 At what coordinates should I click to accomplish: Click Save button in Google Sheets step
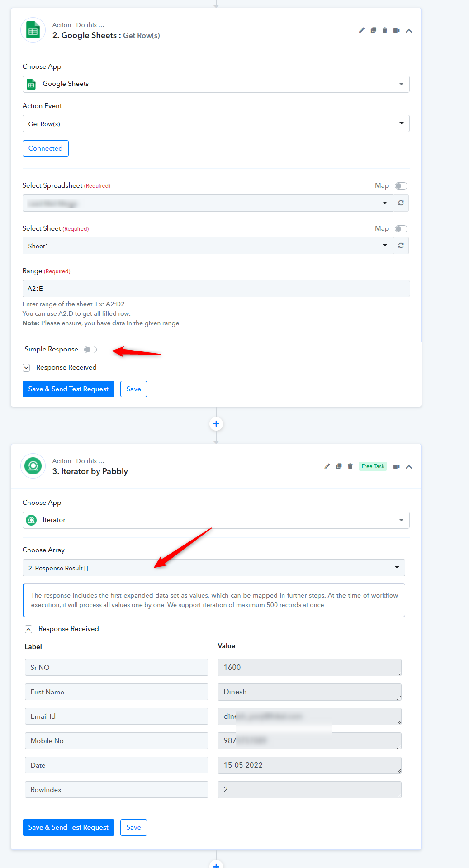133,389
